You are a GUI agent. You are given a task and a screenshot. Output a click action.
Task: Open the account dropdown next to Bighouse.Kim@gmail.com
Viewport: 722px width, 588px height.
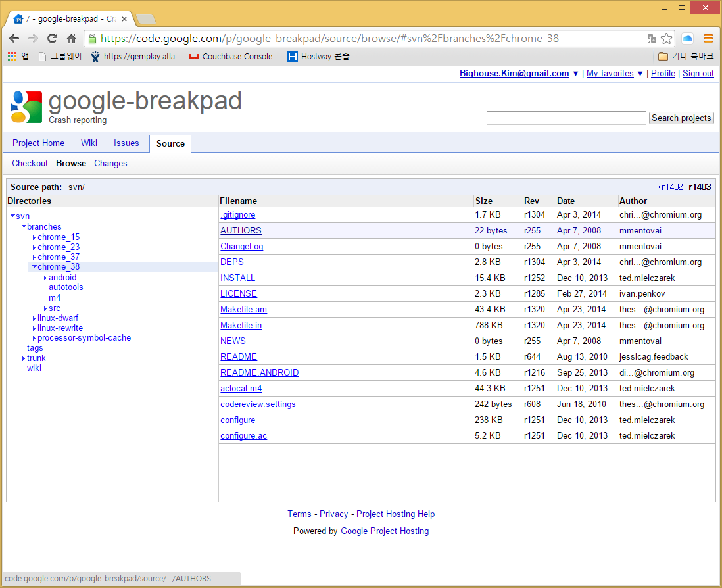tap(575, 74)
